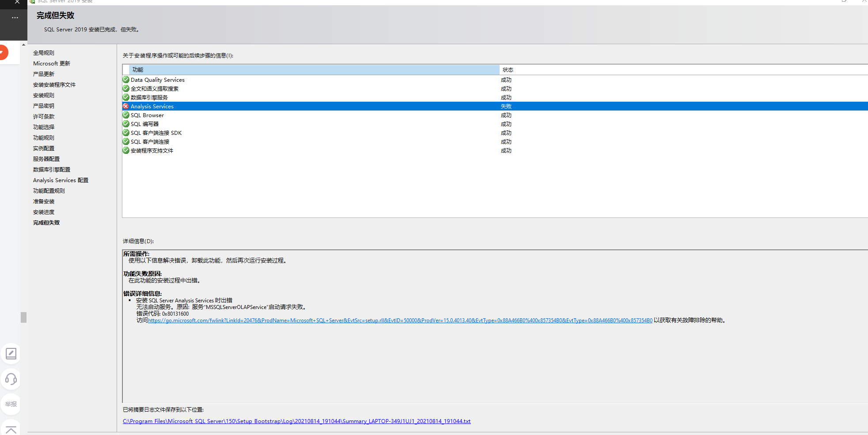This screenshot has height=435, width=868.
Task: Click the 举报 report icon on left edge
Action: [11, 404]
